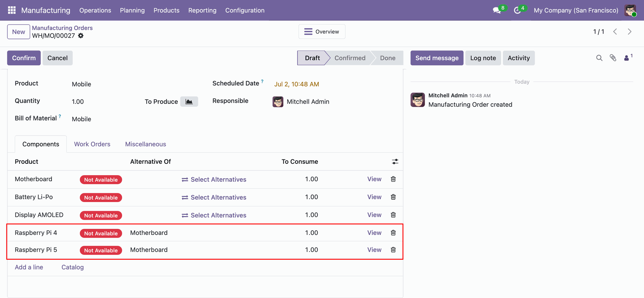Click Add a line link

(29, 267)
